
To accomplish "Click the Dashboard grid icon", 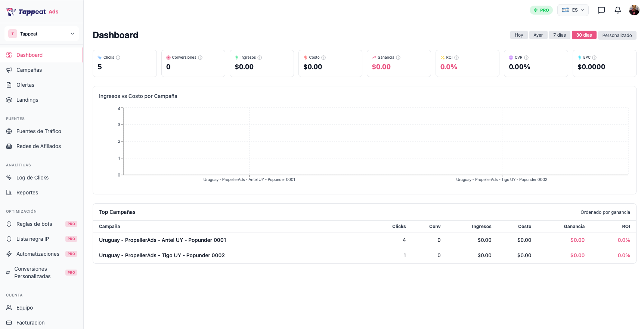I will click(9, 55).
